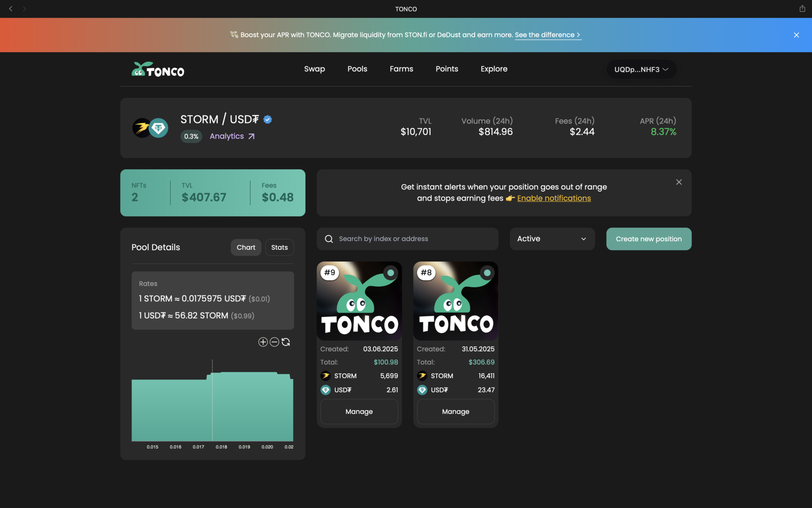The width and height of the screenshot is (812, 508).
Task: Click the #8 index badge
Action: point(426,272)
